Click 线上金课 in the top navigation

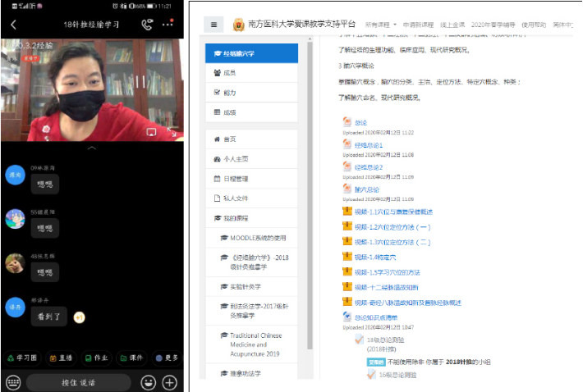coord(452,25)
